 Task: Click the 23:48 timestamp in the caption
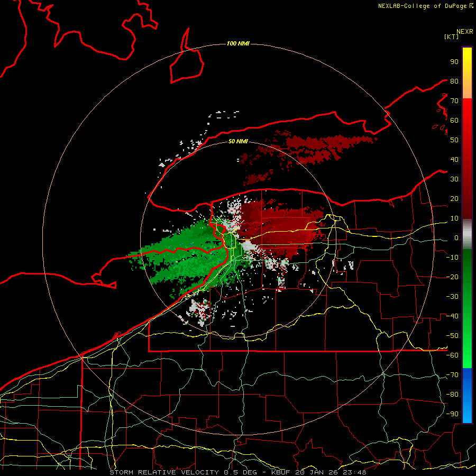pyautogui.click(x=354, y=472)
